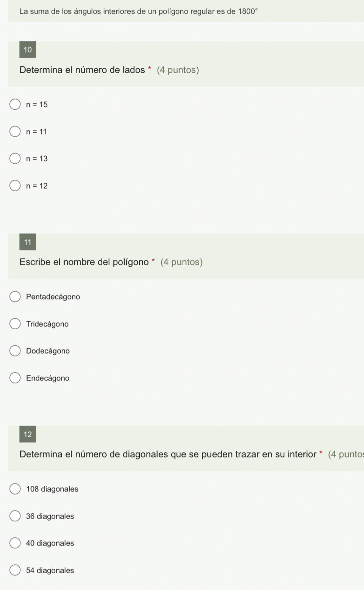Choose the n = 11 answer
Image resolution: width=364 pixels, height=590 pixels.
15,131
